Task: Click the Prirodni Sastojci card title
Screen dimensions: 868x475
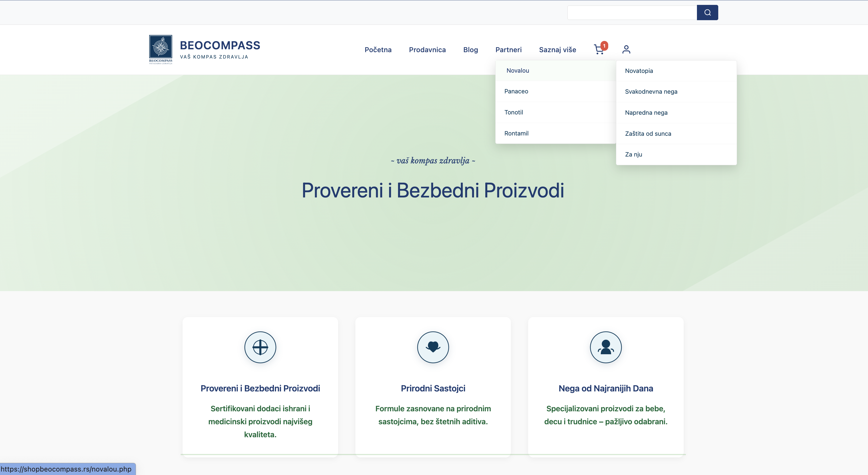Action: (433, 388)
